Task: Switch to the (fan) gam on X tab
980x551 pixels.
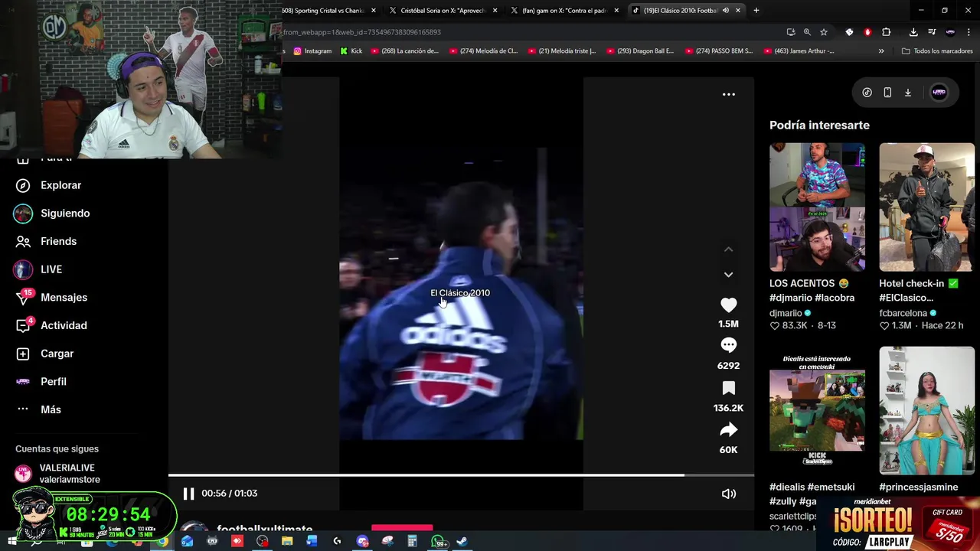Action: pos(563,11)
